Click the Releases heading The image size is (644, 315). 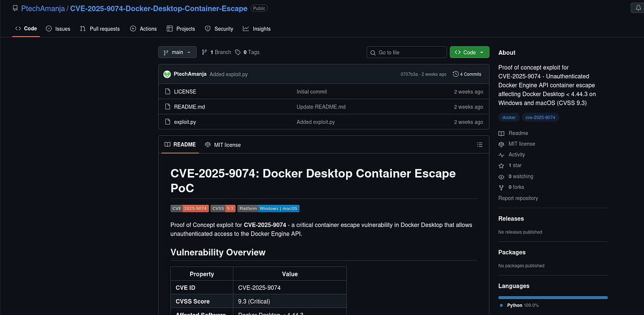tap(511, 218)
